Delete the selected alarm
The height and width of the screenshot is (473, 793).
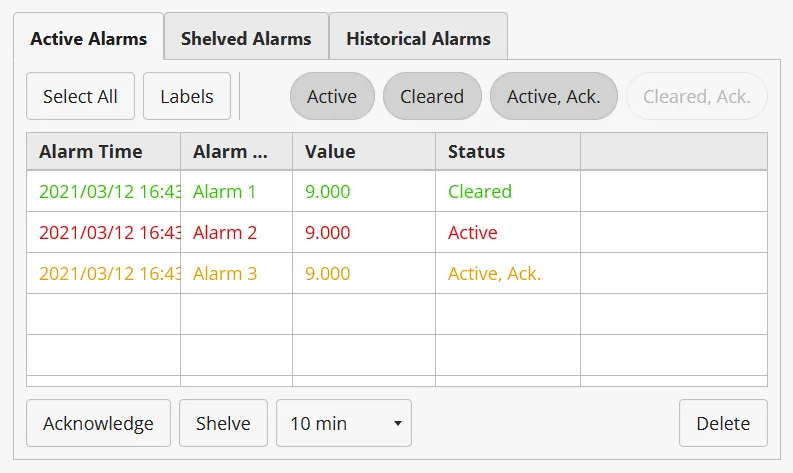tap(723, 423)
